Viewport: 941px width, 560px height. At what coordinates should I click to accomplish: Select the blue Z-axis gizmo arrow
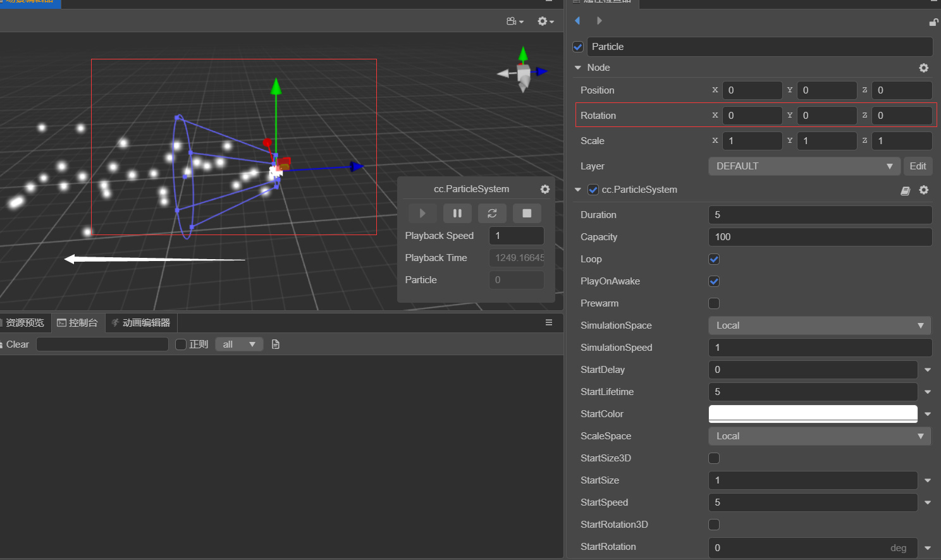[357, 167]
